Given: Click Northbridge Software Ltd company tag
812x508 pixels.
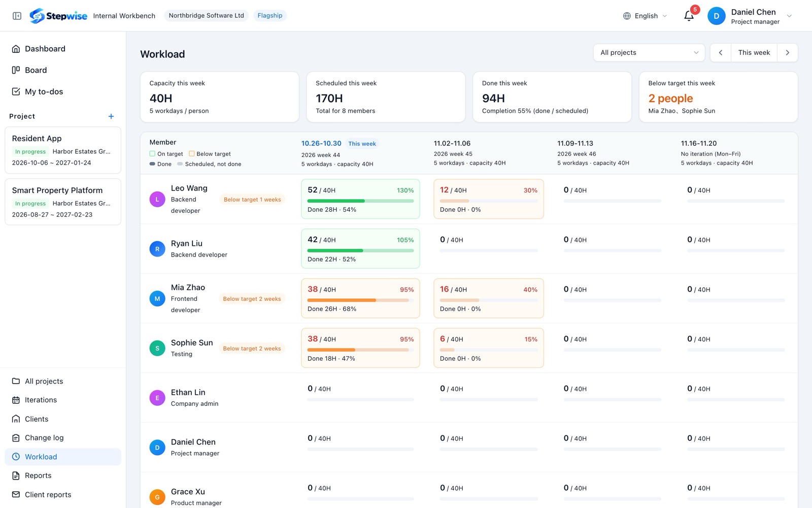Looking at the screenshot, I should click(206, 16).
